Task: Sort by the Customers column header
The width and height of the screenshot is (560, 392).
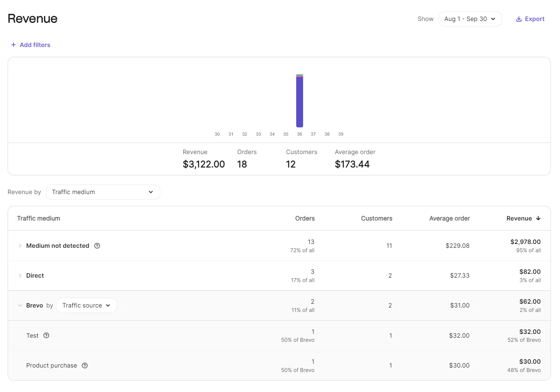Action: (x=377, y=218)
